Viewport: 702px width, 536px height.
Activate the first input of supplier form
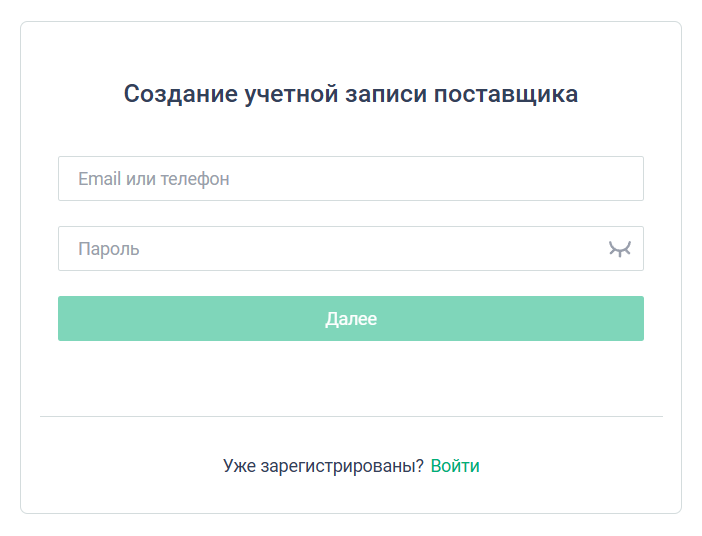pyautogui.click(x=350, y=179)
